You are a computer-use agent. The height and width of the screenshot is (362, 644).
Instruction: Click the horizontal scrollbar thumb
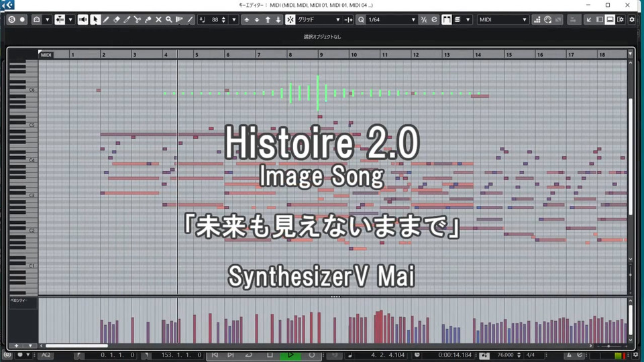click(76, 346)
